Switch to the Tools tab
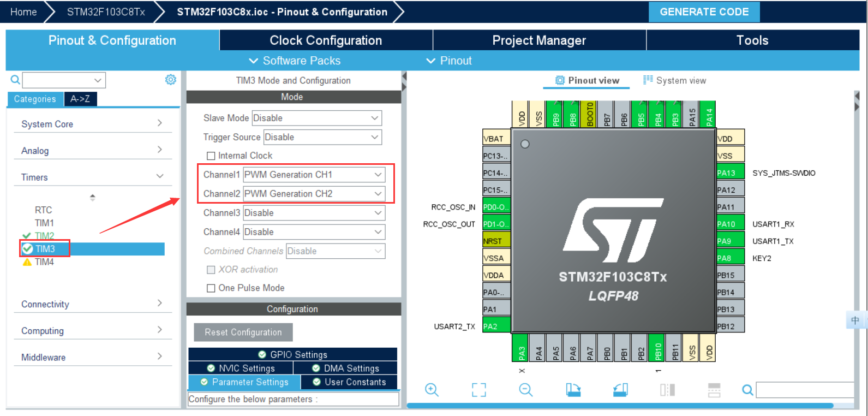 point(752,40)
